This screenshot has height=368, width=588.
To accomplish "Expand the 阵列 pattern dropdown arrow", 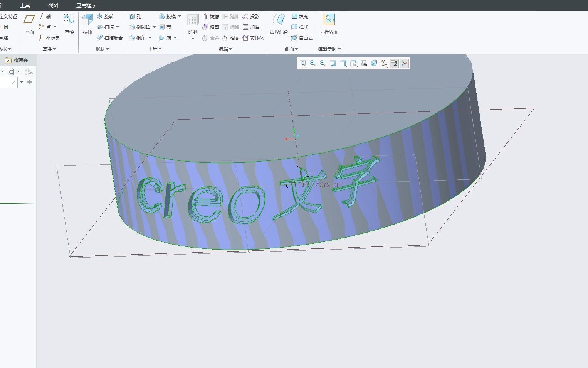I will (193, 39).
